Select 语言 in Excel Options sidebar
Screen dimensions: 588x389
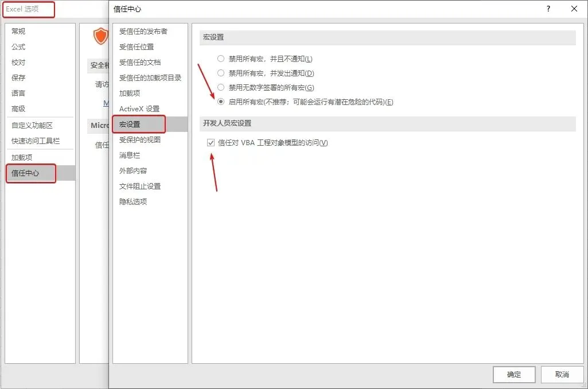40,93
